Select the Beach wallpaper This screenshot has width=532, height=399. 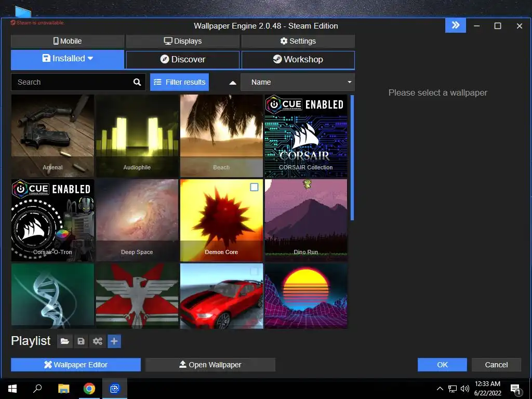tap(221, 136)
